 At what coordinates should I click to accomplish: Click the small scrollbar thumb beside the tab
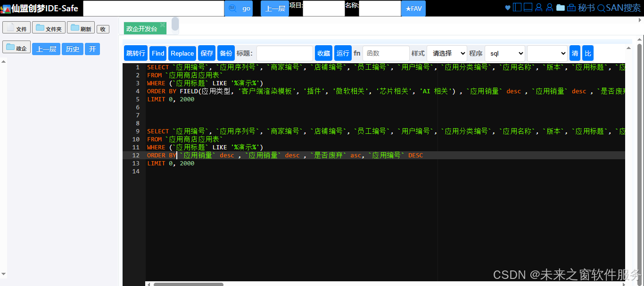(x=175, y=24)
